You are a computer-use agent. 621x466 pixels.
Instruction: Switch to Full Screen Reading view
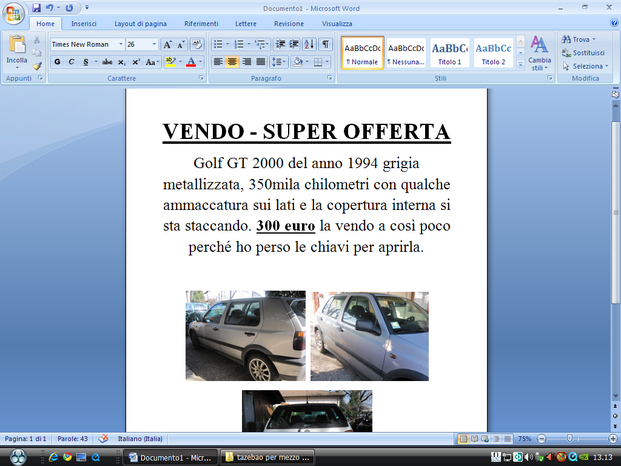pyautogui.click(x=474, y=439)
